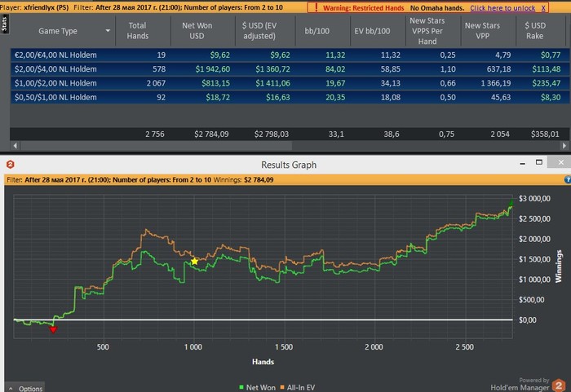
Task: Click the yellow star marker on the graph
Action: point(194,262)
